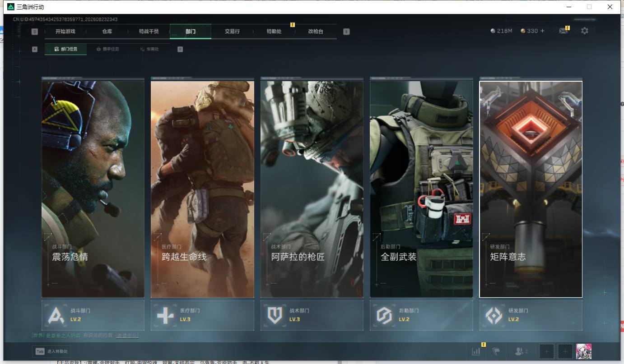Click the 后勤部门 hexagon emblem icon
Viewport: 624px width, 364px height.
[x=384, y=315]
